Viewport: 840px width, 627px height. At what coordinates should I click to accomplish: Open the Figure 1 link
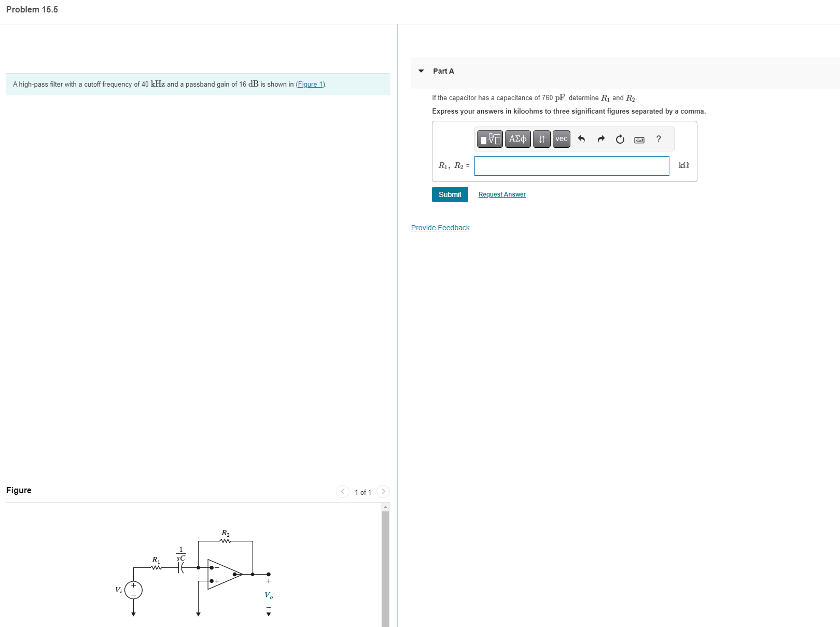(310, 84)
